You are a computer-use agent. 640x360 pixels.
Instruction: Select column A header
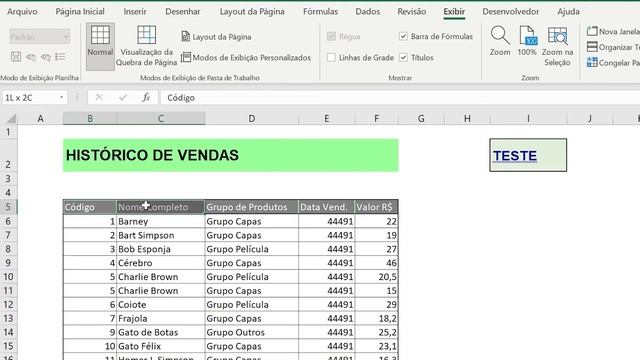coord(40,118)
